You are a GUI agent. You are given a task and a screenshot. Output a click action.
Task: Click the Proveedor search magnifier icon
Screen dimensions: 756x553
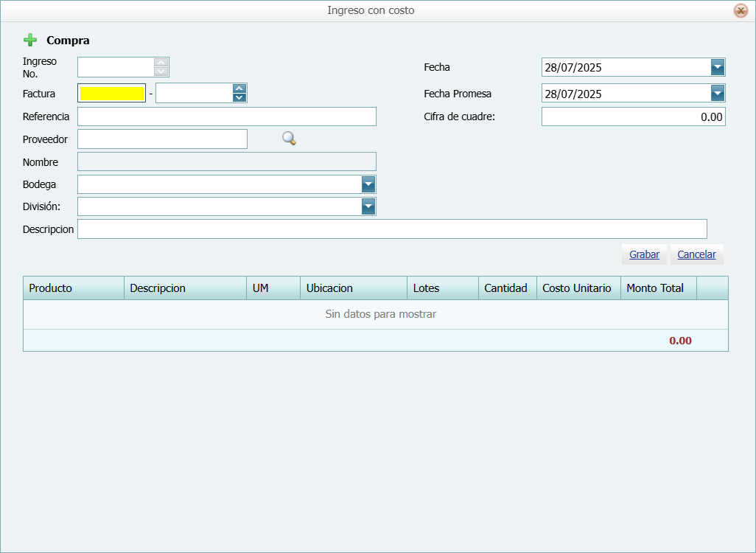pyautogui.click(x=289, y=139)
